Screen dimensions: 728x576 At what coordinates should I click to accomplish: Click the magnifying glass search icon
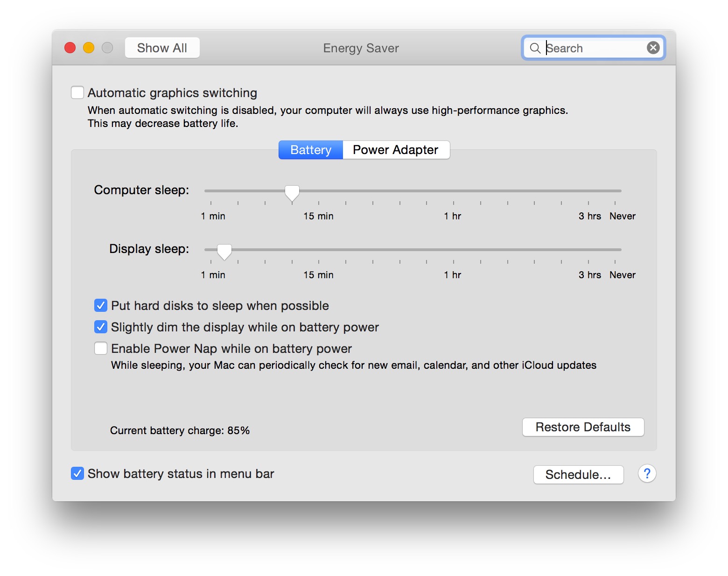point(535,48)
